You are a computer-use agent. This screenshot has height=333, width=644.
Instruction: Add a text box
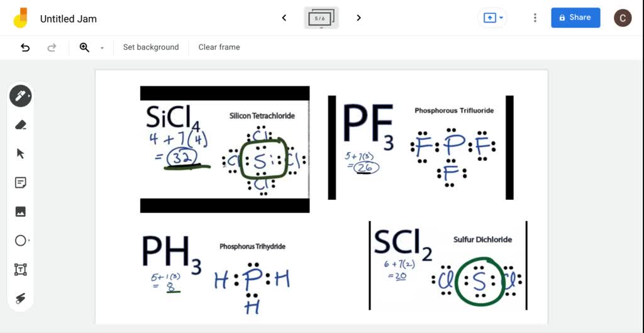(x=20, y=270)
